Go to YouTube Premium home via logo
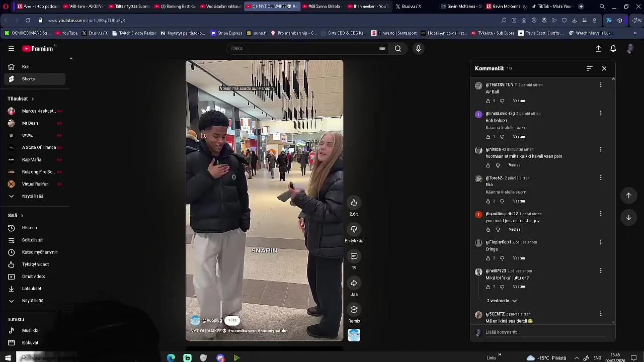 click(39, 49)
